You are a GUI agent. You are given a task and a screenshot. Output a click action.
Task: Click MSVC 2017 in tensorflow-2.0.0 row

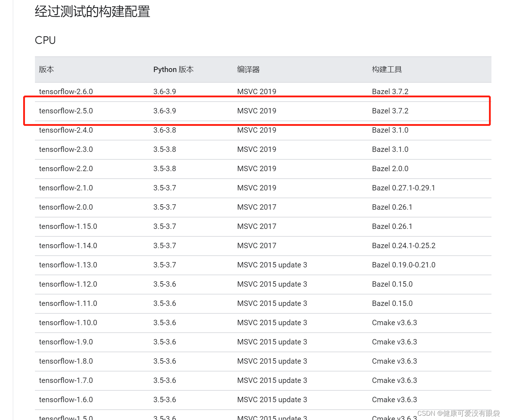[x=257, y=207]
